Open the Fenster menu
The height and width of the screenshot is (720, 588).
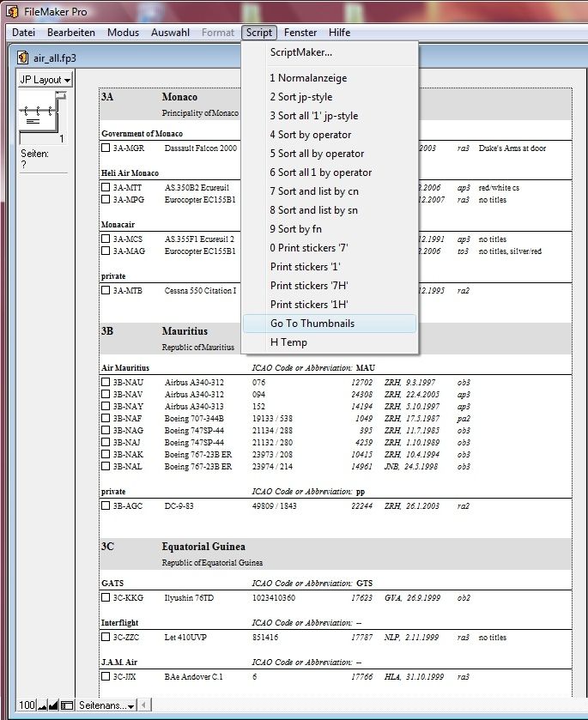click(x=300, y=33)
